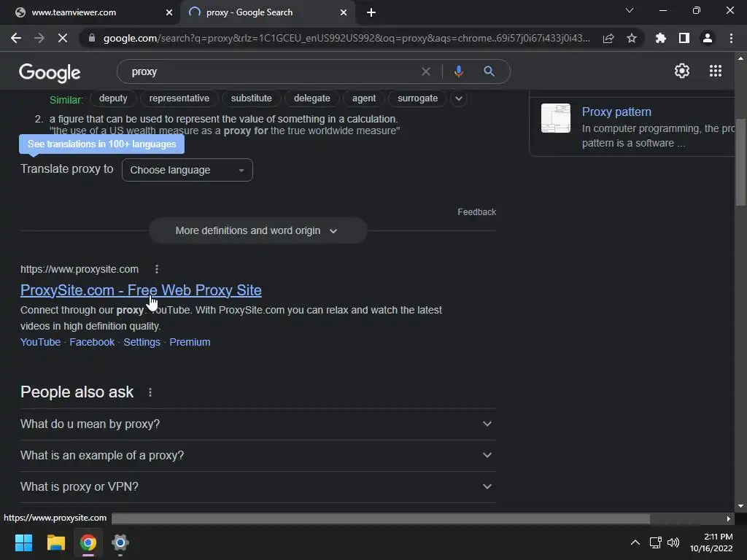Click the horizontal scrollbar thumb

381,518
